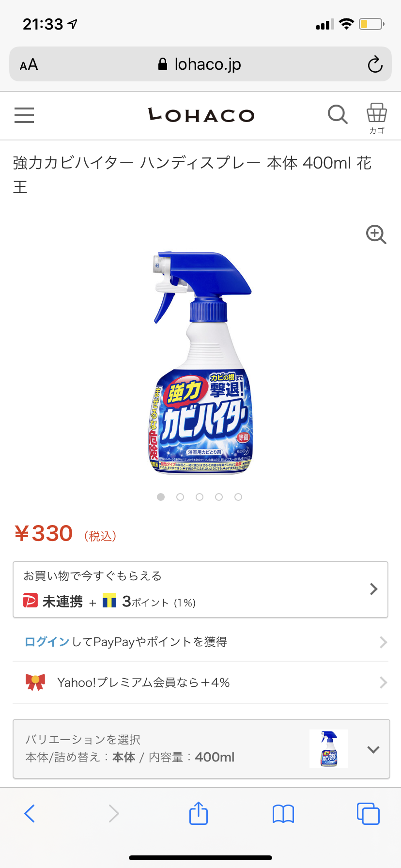Tap the LOHACO logo

201,115
